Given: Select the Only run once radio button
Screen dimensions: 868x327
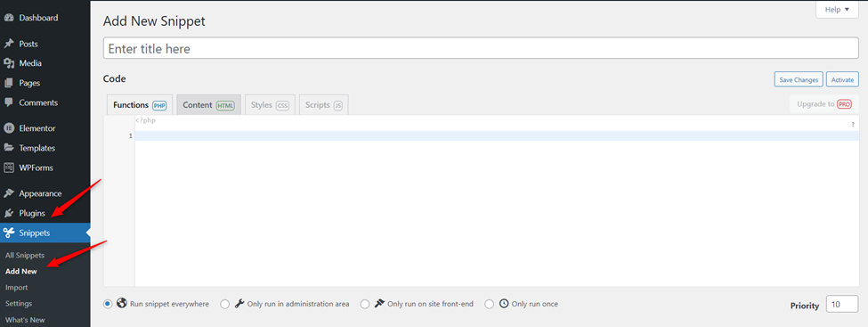Looking at the screenshot, I should [x=490, y=304].
